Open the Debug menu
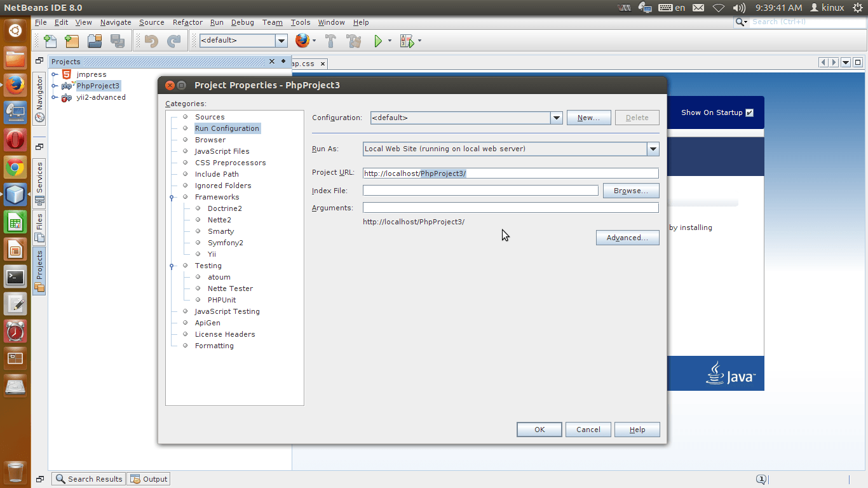The image size is (868, 488). (242, 22)
